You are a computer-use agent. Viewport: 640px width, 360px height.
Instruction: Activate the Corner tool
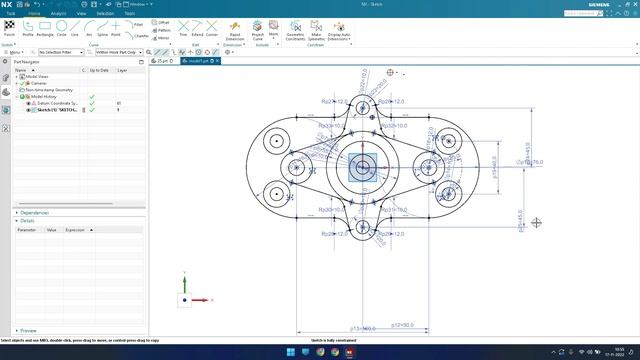click(211, 27)
